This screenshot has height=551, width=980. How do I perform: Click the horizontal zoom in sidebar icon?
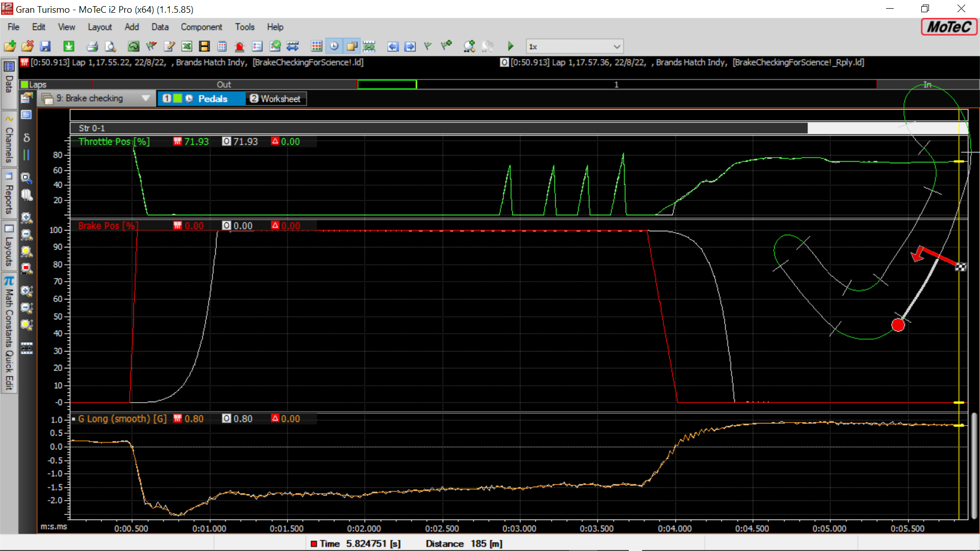[27, 218]
